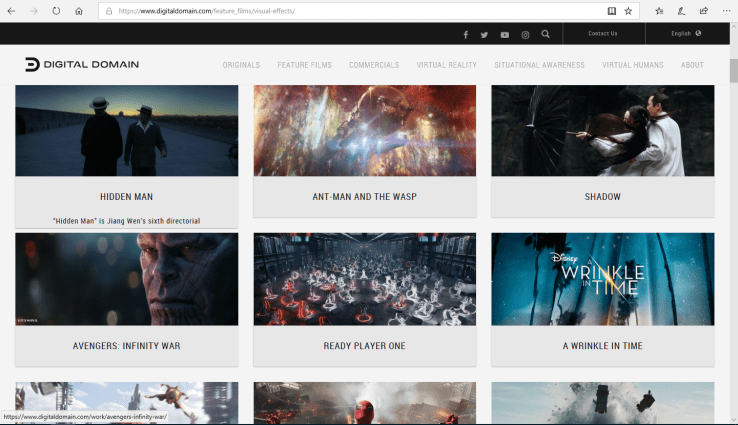Open Digital Domain's Facebook page icon
The width and height of the screenshot is (738, 425).
(x=465, y=34)
